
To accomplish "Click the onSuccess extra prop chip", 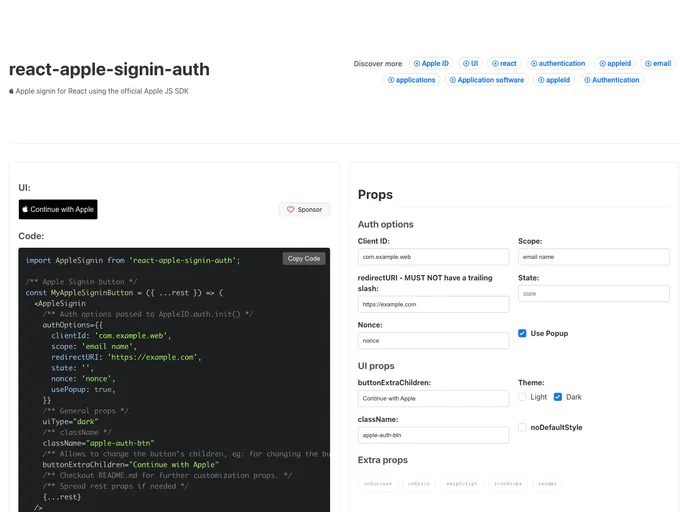I will 378,483.
